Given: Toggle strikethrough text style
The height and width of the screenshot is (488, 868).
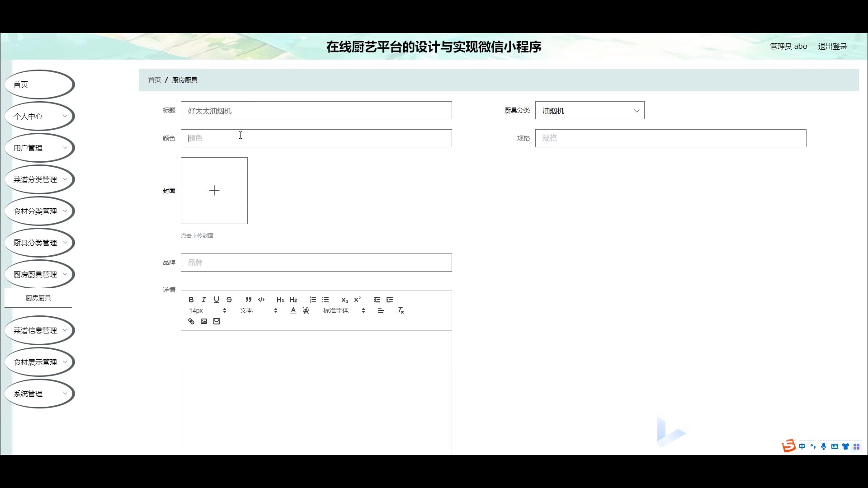Looking at the screenshot, I should (x=229, y=300).
